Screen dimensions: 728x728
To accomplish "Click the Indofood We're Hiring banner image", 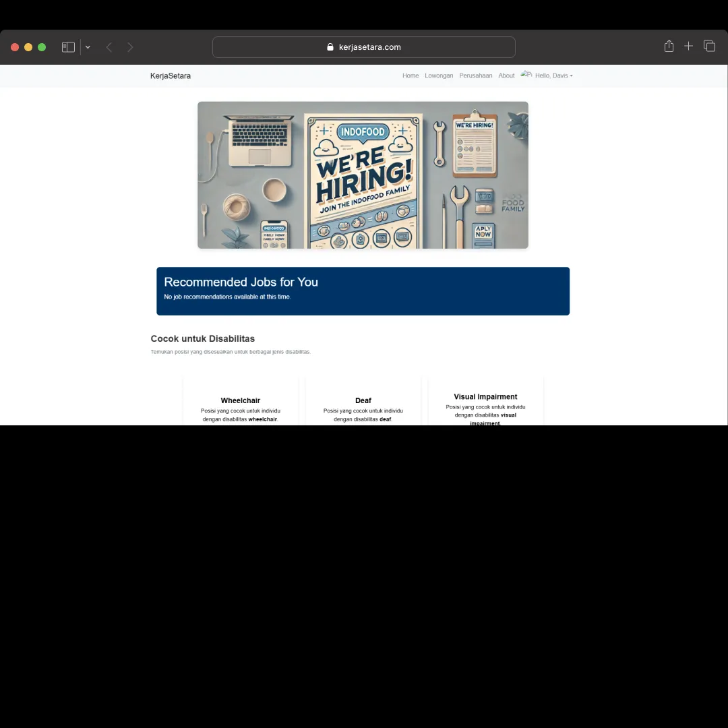I will click(x=363, y=175).
